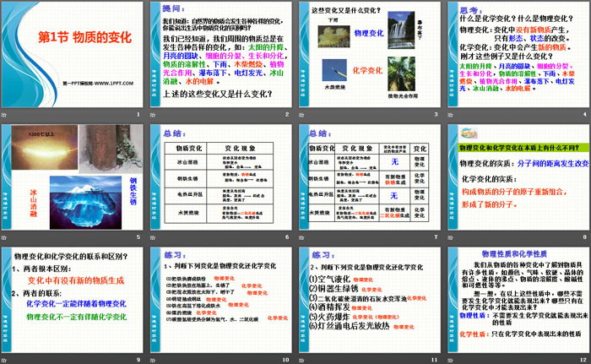Select the '提问' question slide
This screenshot has width=591, height=364.
[x=221, y=59]
